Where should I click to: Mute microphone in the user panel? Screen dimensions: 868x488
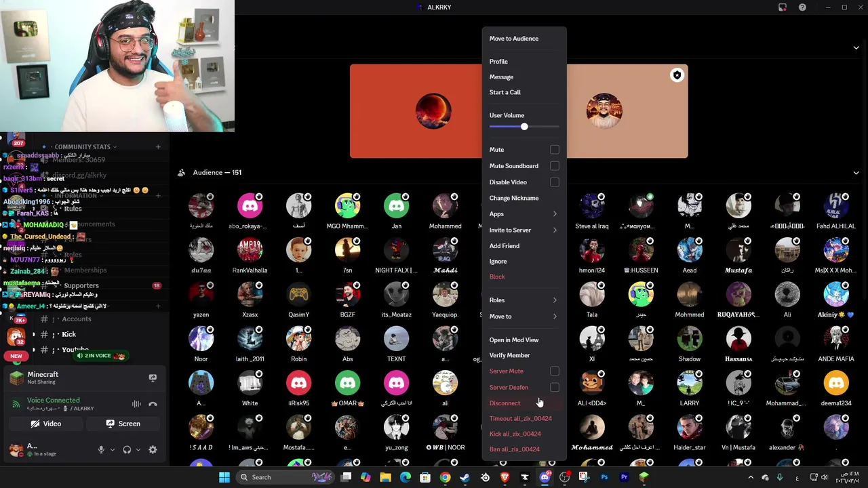pos(101,449)
